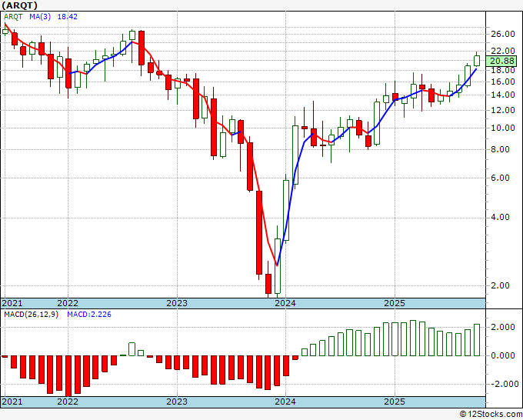
Task: Click the latest green candlestick near 20.88
Action: point(477,61)
